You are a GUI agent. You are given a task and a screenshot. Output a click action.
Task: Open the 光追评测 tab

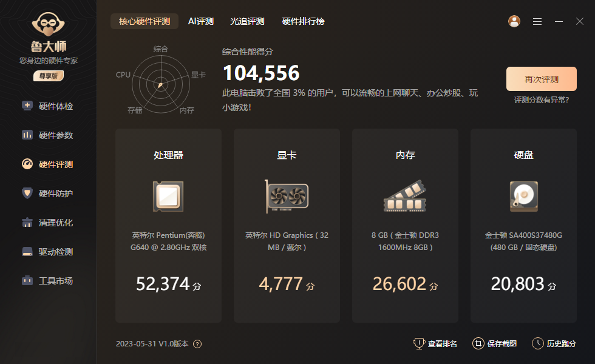coord(249,21)
